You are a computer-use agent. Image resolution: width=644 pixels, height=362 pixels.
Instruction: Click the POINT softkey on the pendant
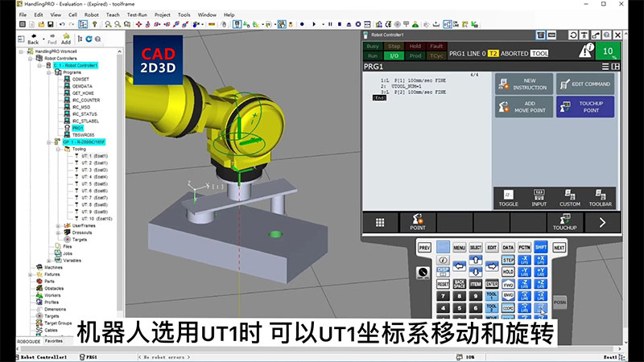[417, 222]
